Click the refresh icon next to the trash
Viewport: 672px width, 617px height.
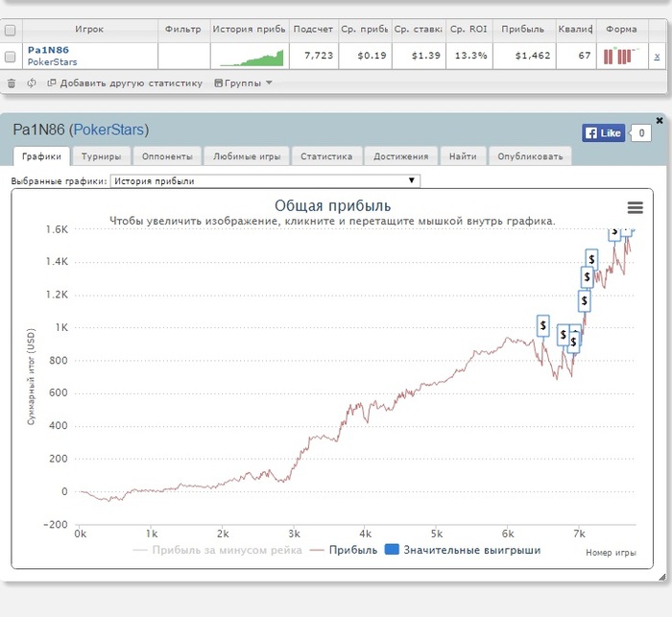(x=32, y=83)
